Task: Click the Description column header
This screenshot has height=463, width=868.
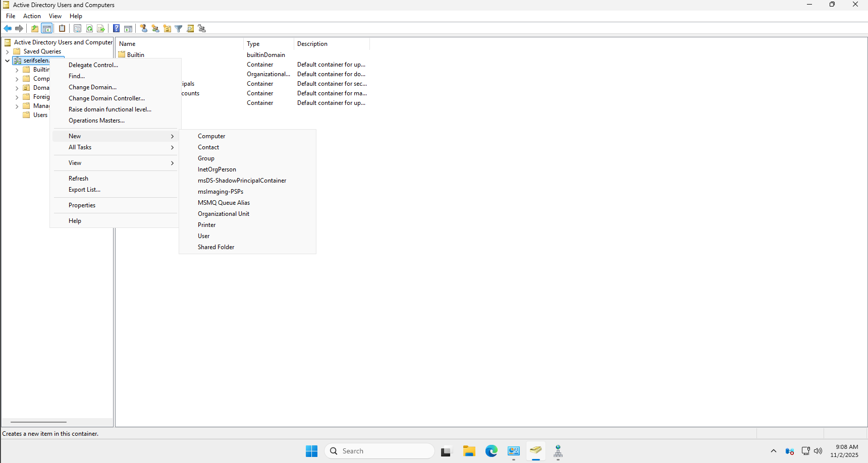Action: 312,44
